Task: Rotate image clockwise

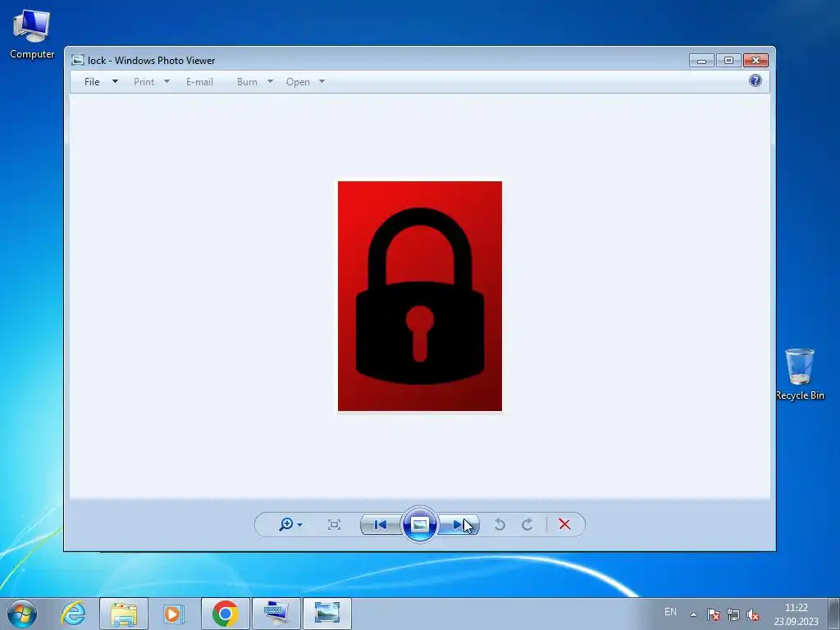Action: (x=527, y=524)
